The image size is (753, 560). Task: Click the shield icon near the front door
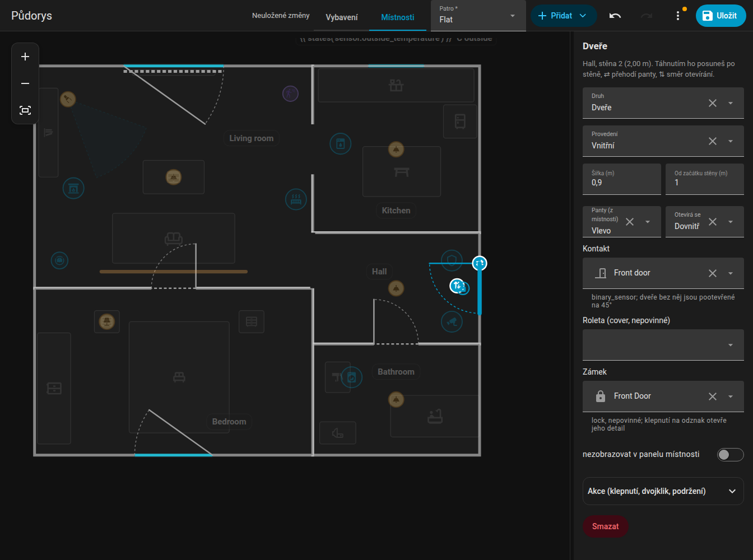[x=452, y=260]
